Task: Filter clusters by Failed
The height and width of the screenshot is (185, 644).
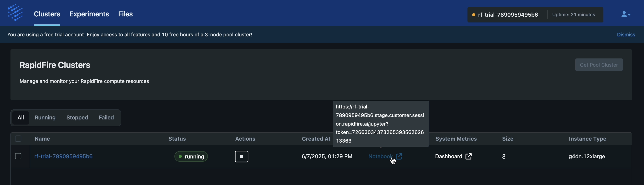Action: point(106,118)
